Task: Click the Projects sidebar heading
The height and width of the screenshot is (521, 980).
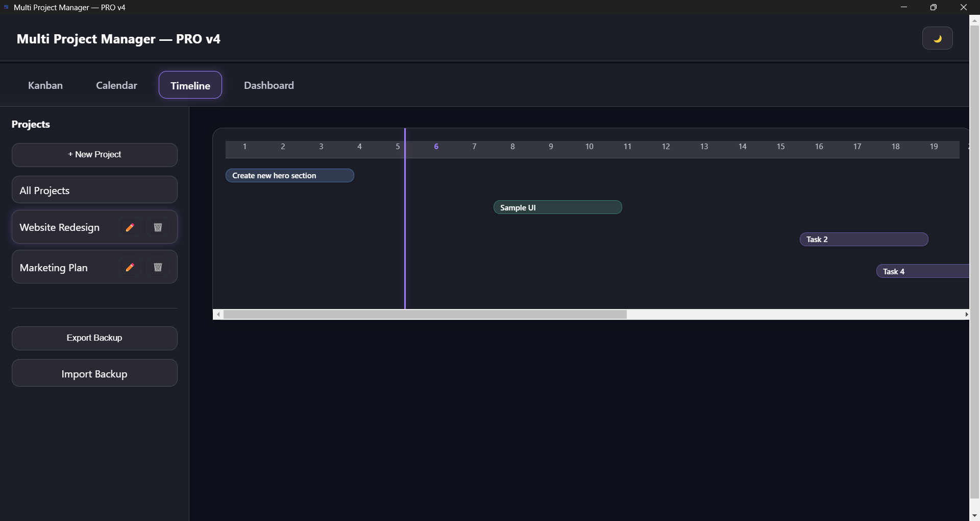Action: [x=31, y=124]
